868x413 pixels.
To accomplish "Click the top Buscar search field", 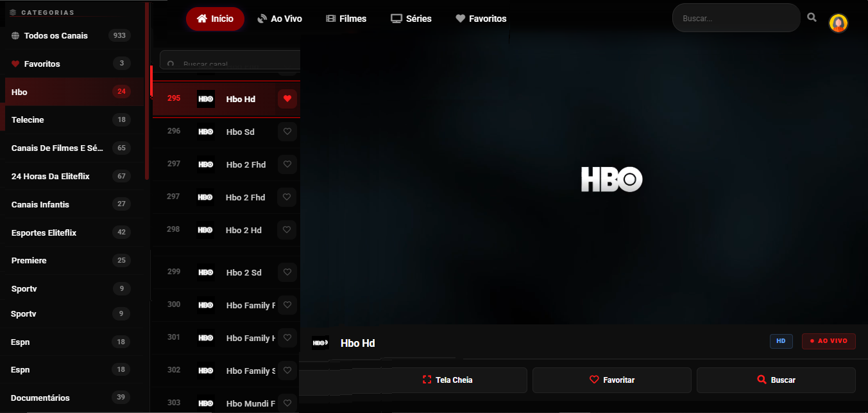I will (736, 18).
